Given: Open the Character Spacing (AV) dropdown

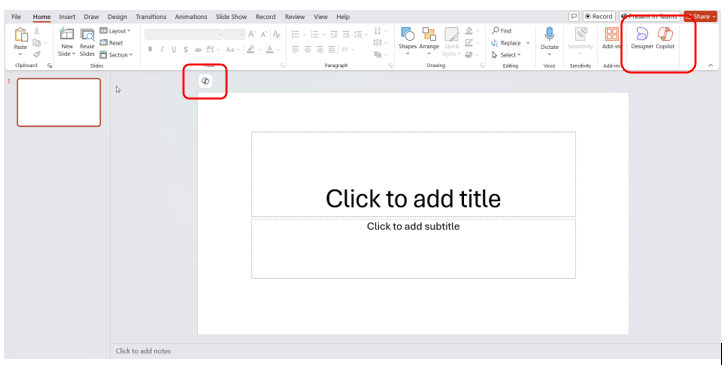Looking at the screenshot, I should (212, 49).
